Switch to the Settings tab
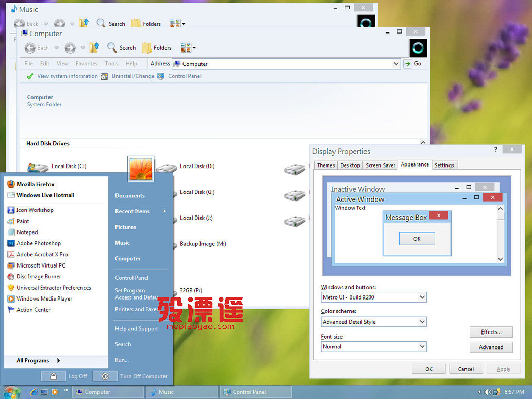 [x=444, y=165]
